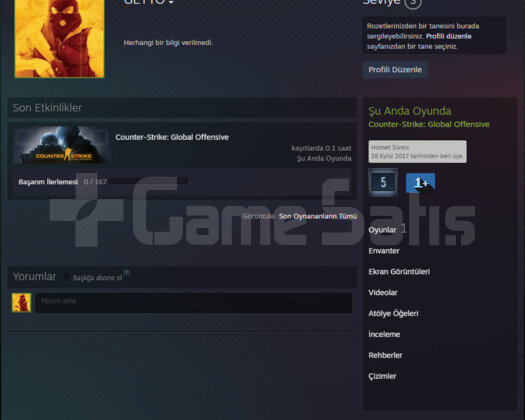
Task: Open Atölye Öğeleri workshop items
Action: click(393, 313)
